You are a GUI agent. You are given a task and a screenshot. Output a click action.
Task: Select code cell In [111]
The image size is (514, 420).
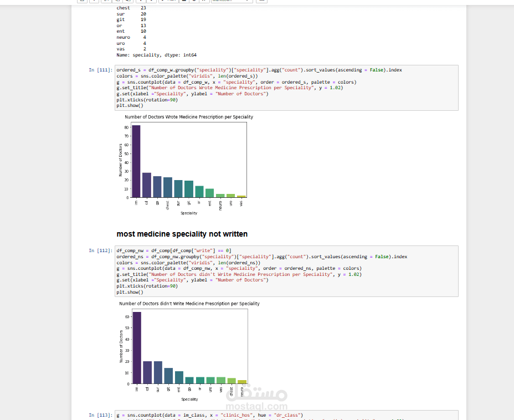(286, 88)
